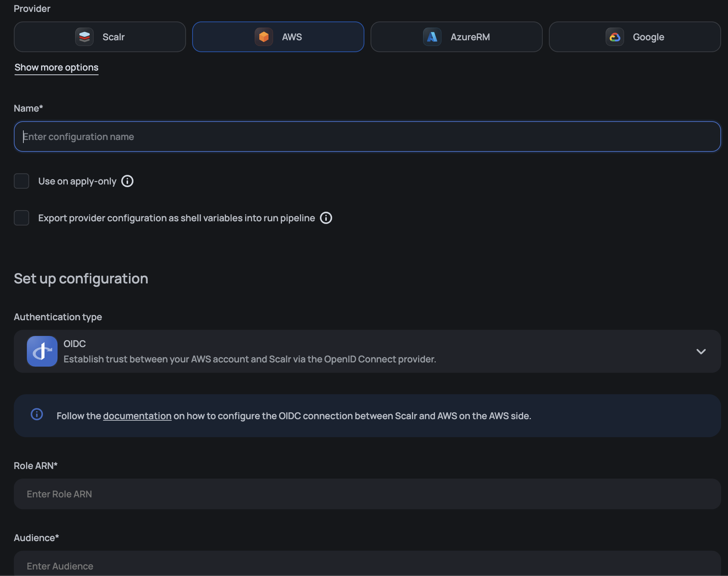Click the Authentication type label
This screenshot has height=576, width=728.
(x=58, y=317)
